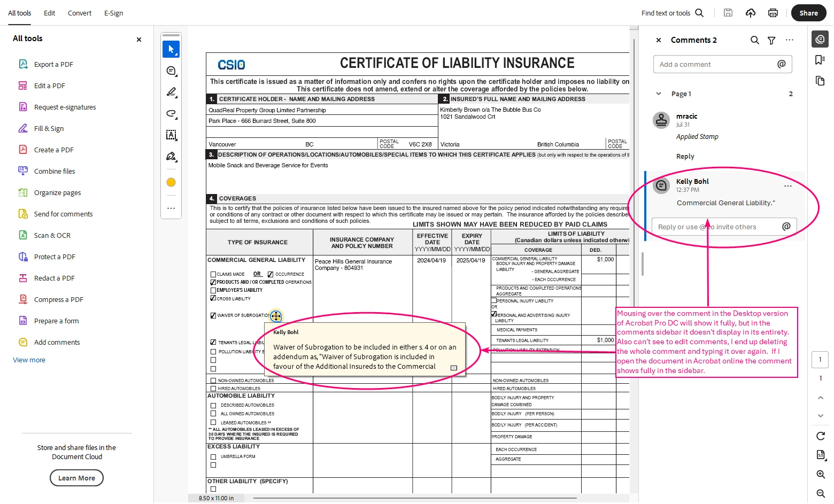Click the reply field under Kelly Bohl comment
This screenshot has height=504, width=834.
(x=724, y=227)
